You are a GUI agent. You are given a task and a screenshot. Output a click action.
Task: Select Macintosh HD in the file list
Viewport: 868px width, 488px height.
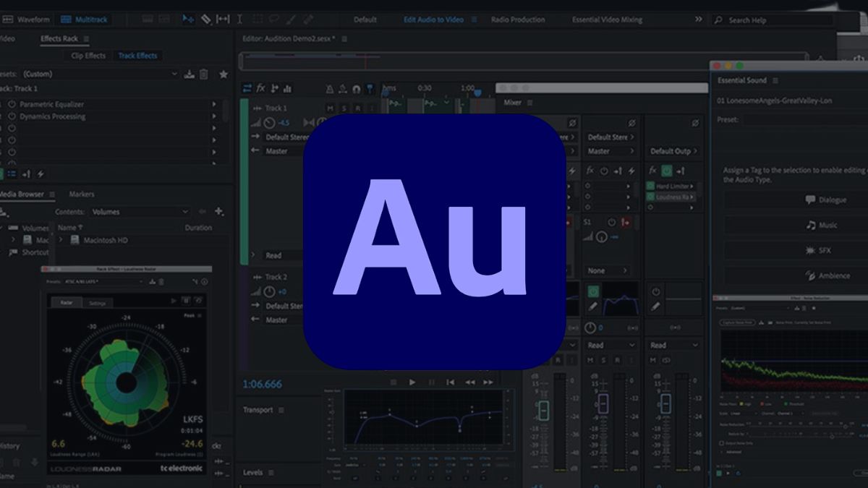point(106,240)
